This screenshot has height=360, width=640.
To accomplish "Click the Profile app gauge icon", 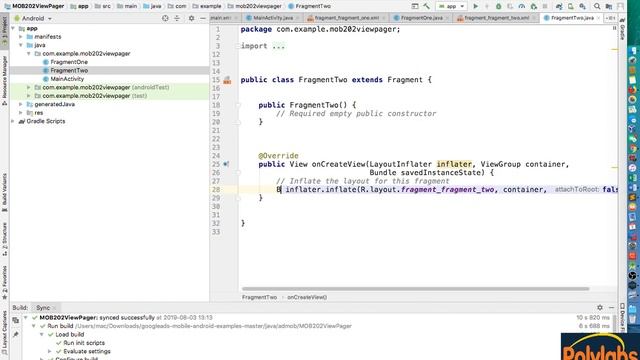I will point(522,6).
